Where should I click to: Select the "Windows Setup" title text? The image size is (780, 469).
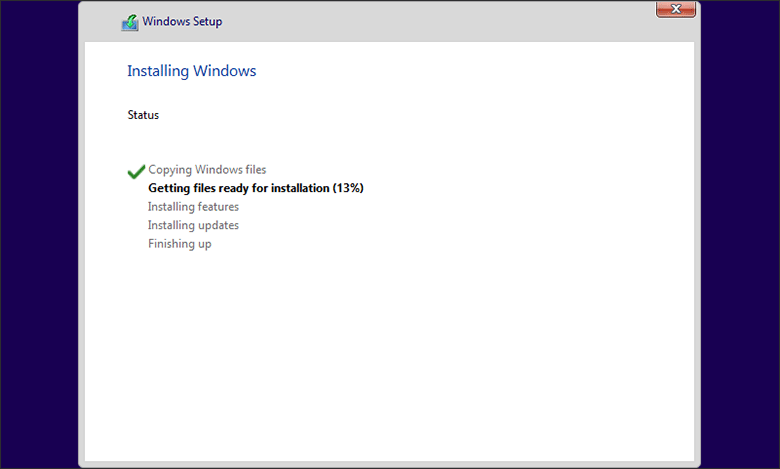182,21
